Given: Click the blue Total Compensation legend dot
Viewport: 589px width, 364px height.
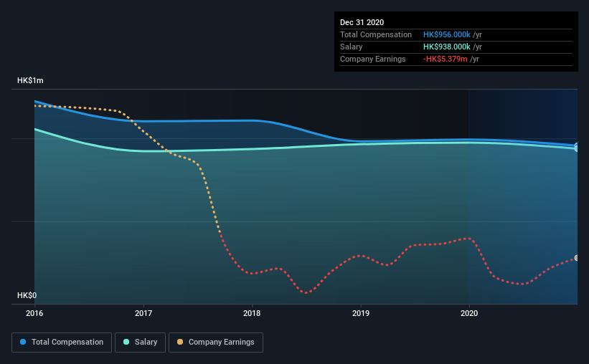Looking at the screenshot, I should pos(23,342).
